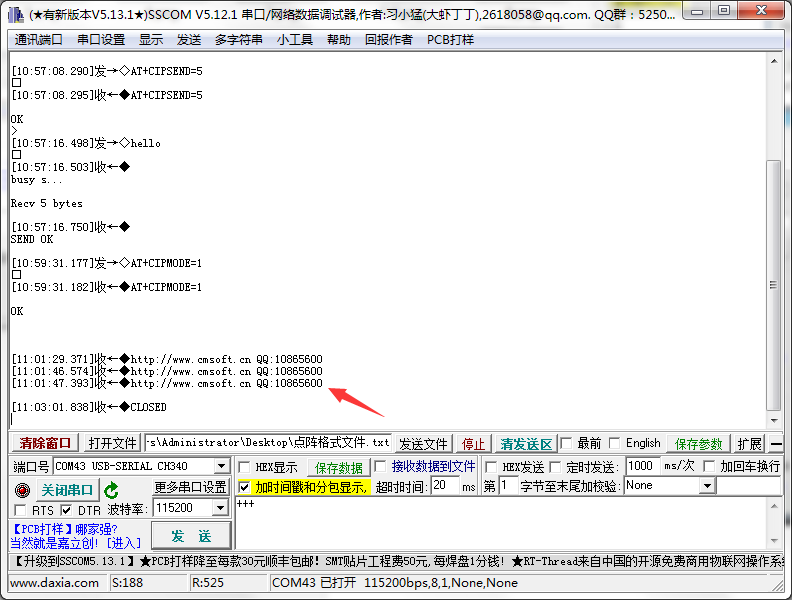This screenshot has width=792, height=600.
Task: Open the None checksum dropdown
Action: tap(708, 486)
